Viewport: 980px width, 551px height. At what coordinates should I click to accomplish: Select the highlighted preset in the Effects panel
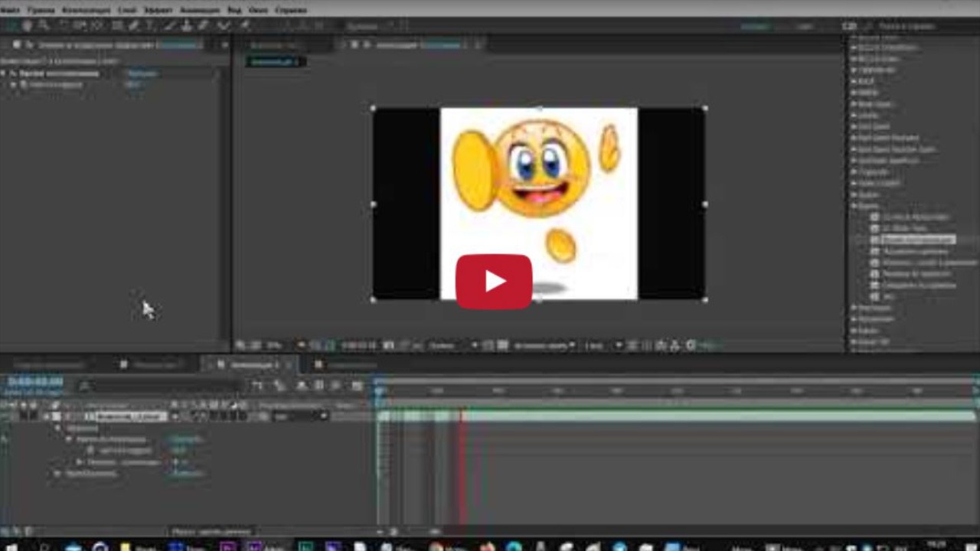tap(915, 240)
